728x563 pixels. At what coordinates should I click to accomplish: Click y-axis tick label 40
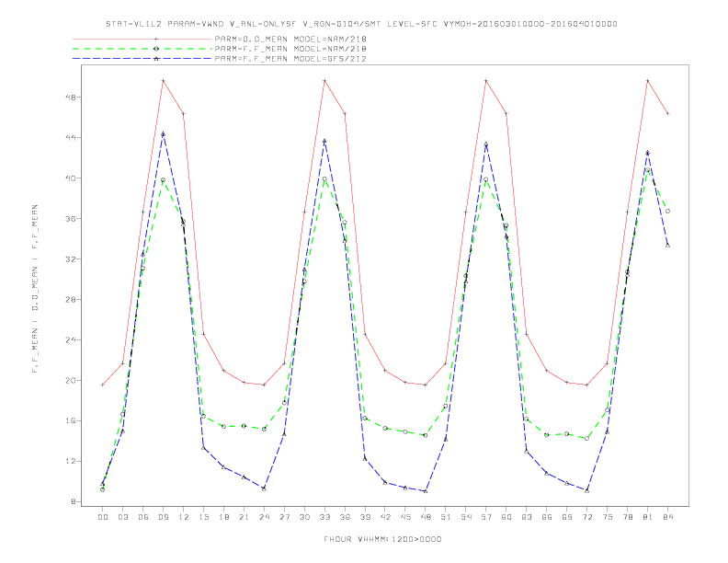click(72, 178)
